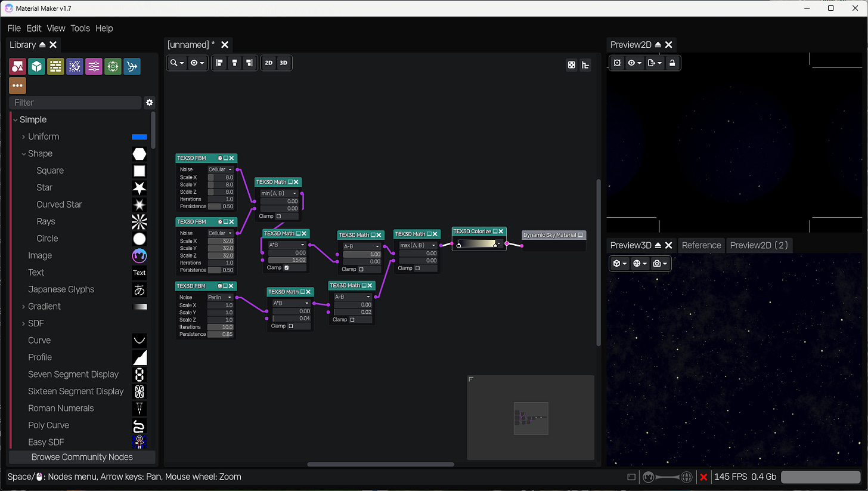The image size is (868, 491).
Task: Click the align nodes right icon in graph toolbar
Action: [x=249, y=63]
